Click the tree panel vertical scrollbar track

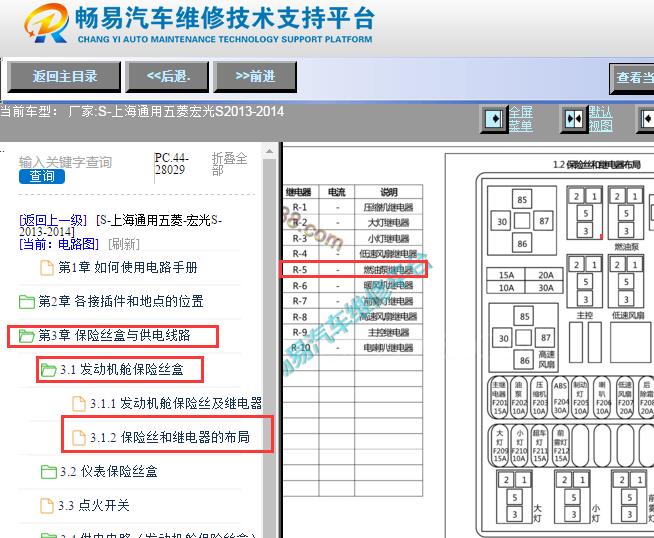pyautogui.click(x=269, y=346)
